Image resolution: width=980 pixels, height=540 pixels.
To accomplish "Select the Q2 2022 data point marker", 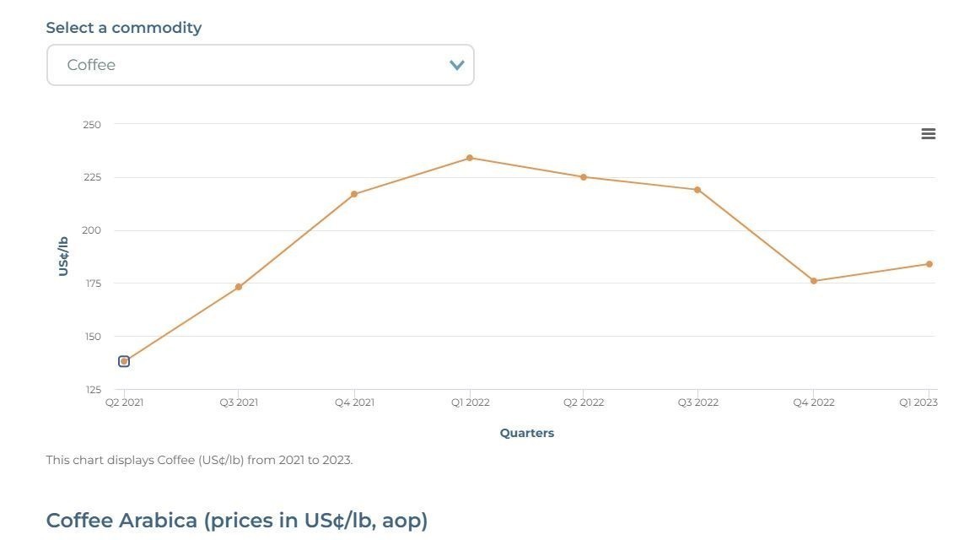I will click(584, 177).
